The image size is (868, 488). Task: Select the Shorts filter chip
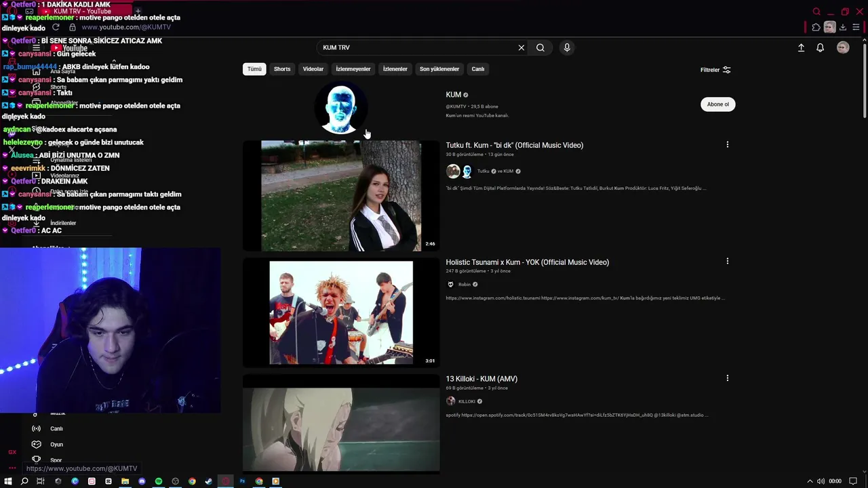pos(282,69)
